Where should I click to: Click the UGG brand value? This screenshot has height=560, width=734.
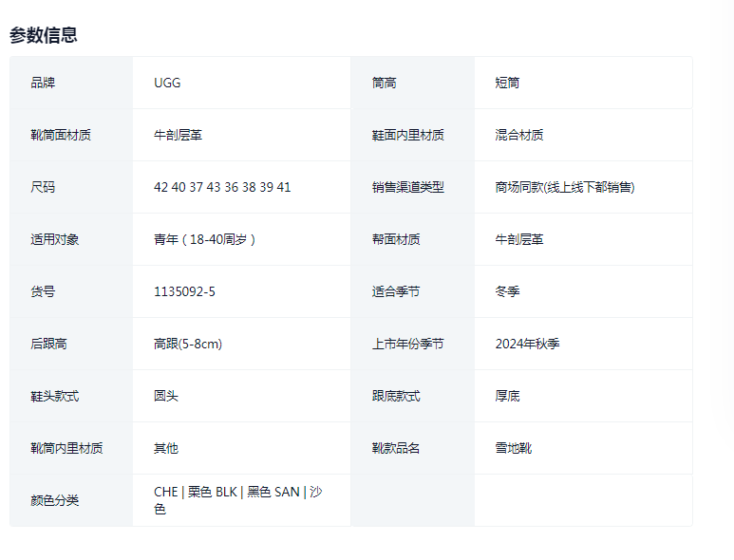(167, 83)
